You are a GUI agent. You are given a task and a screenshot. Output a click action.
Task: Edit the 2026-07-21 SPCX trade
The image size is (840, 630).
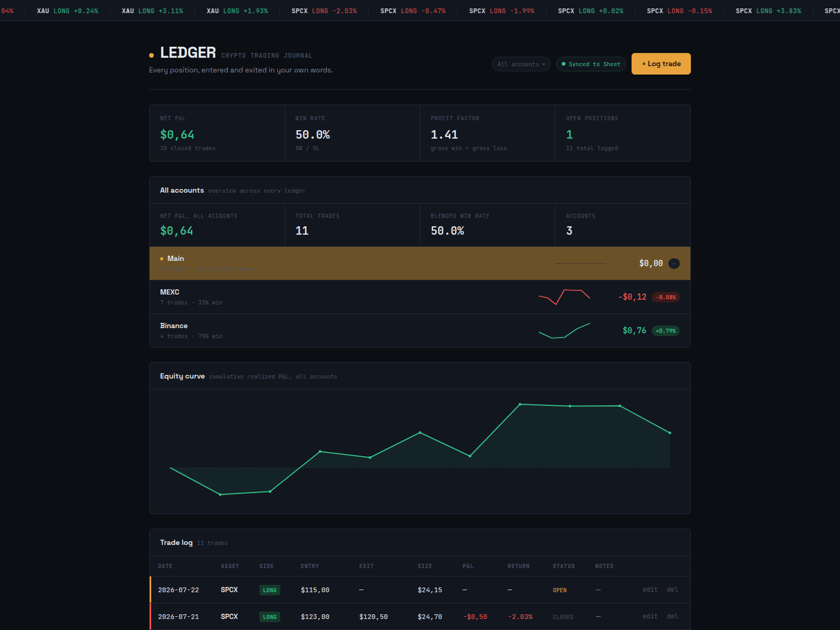[x=650, y=616]
